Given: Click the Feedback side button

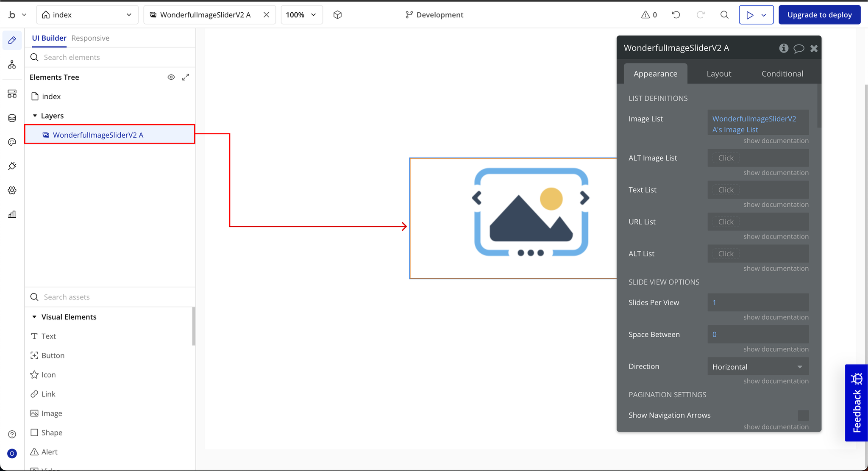Looking at the screenshot, I should coord(856,403).
